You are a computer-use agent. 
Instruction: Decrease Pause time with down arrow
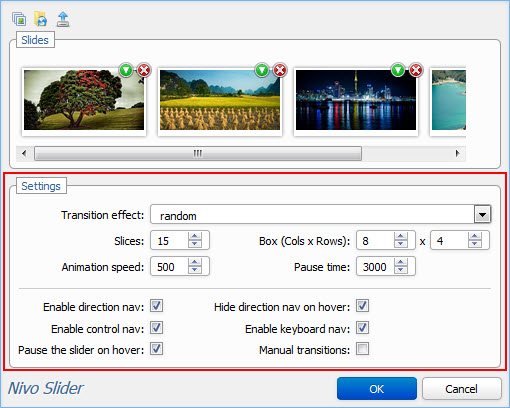(x=401, y=270)
